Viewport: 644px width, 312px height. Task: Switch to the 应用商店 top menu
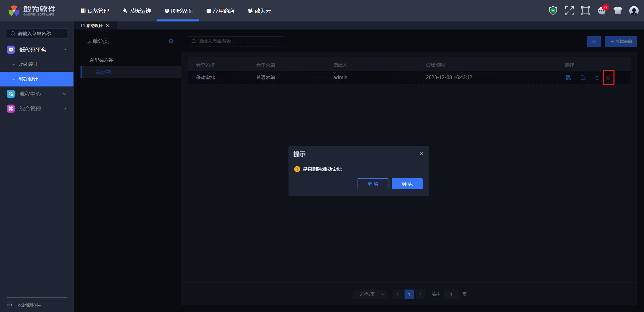tap(220, 11)
